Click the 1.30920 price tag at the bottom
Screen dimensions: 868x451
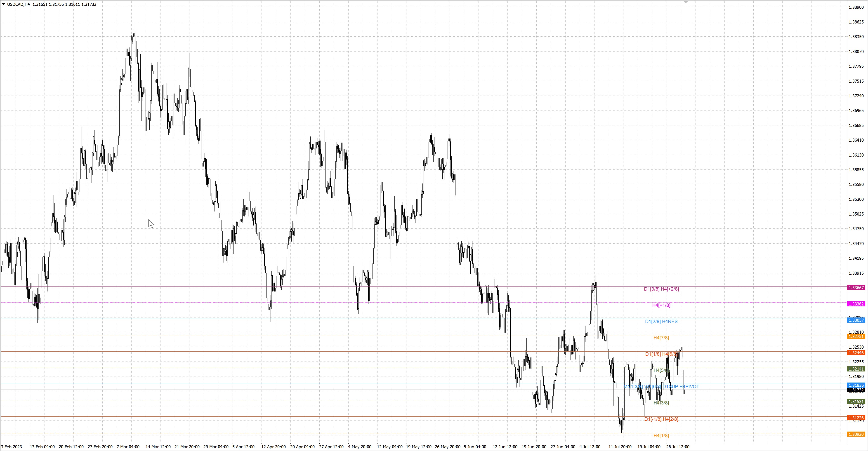click(856, 435)
